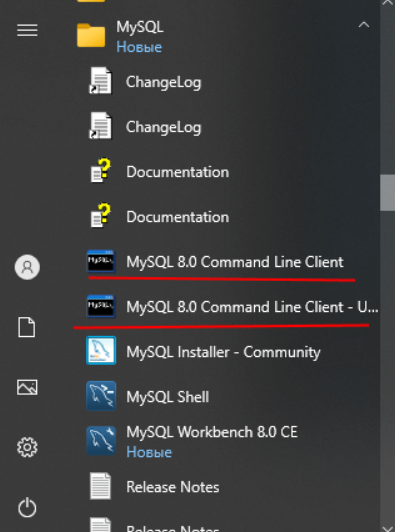Click the Unicode Command Line Client console icon
The width and height of the screenshot is (395, 532).
point(101,306)
